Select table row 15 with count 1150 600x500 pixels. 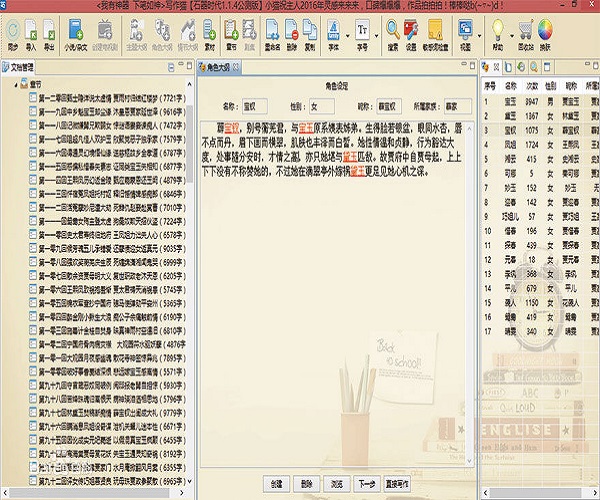tap(540, 303)
